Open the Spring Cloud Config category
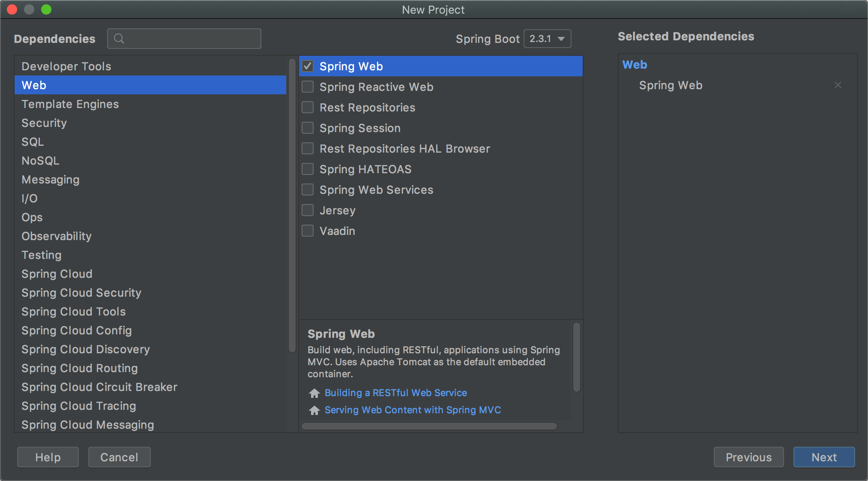 [77, 331]
